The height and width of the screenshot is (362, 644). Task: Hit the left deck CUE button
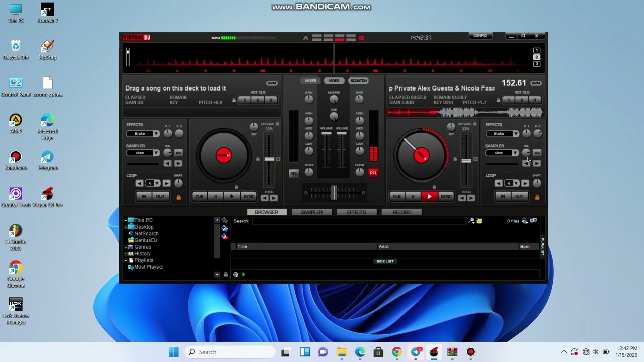click(199, 196)
